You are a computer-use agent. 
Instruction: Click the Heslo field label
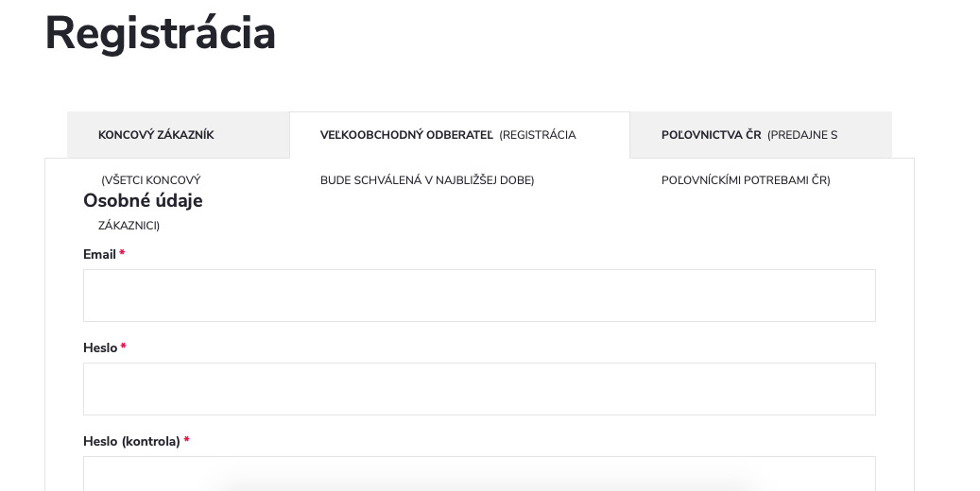point(100,348)
